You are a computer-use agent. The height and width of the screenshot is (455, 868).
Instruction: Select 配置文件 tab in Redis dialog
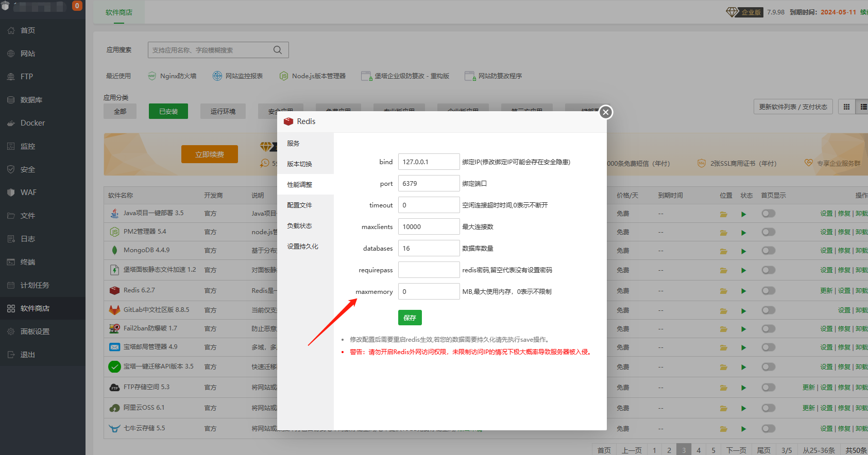(305, 205)
